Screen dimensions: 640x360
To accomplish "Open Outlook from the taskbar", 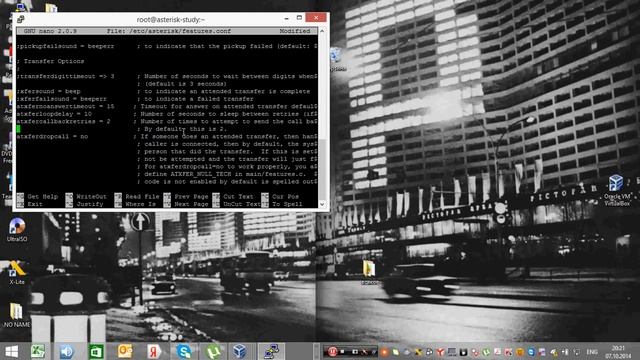I will tap(125, 351).
